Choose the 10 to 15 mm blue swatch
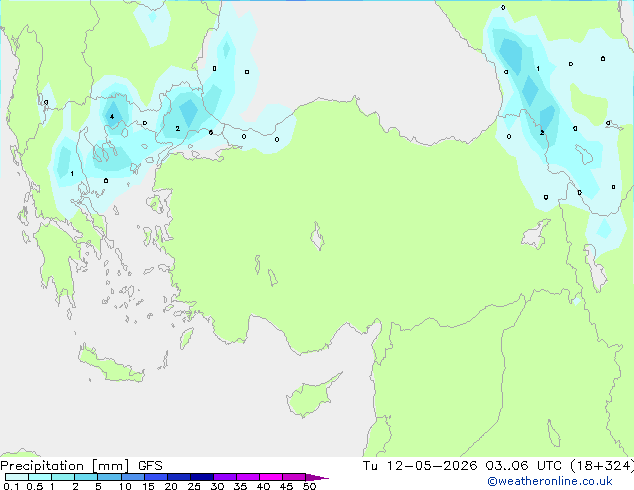The width and height of the screenshot is (634, 490). pyautogui.click(x=133, y=477)
